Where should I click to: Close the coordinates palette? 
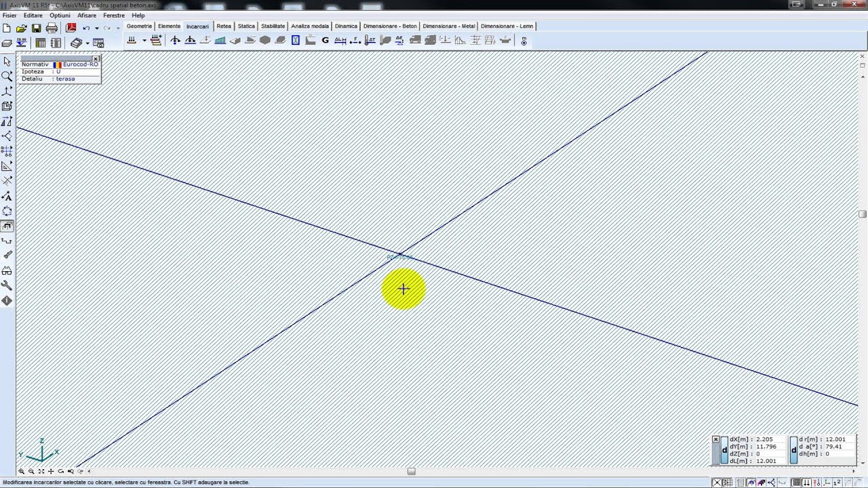coord(715,439)
